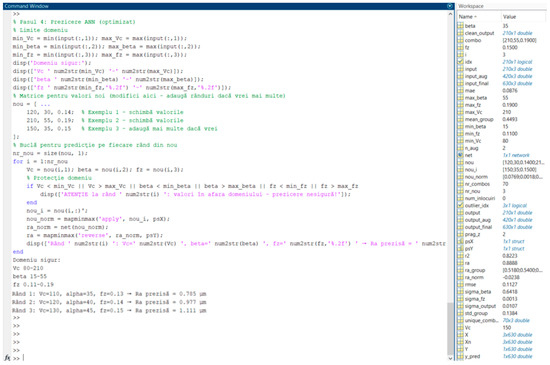Image resolution: width=550 pixels, height=365 pixels.
Task: Click the outlier_idx logical variable icon
Action: coord(460,205)
